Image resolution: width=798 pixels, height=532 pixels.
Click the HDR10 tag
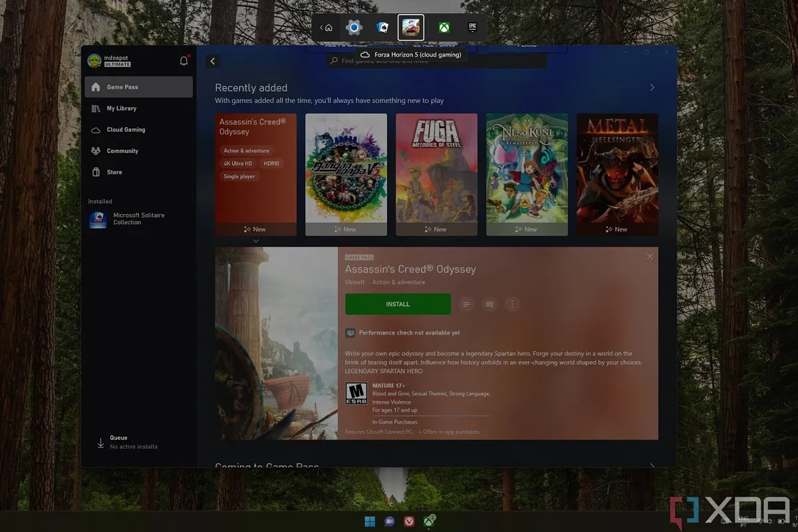tap(271, 164)
